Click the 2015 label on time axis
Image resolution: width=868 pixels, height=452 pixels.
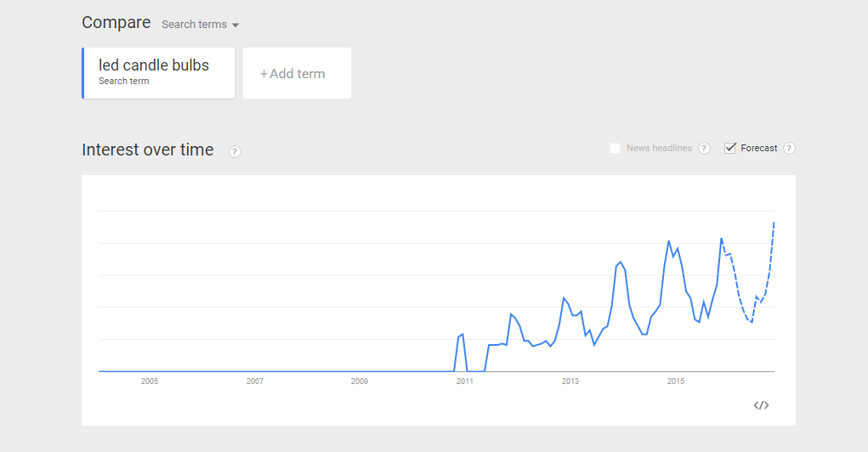click(x=675, y=381)
